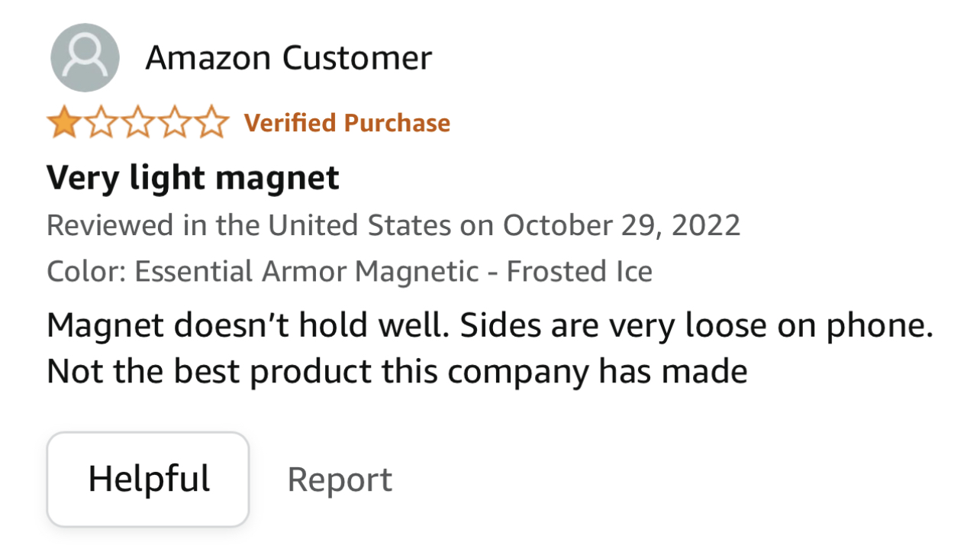The height and width of the screenshot is (552, 980).
Task: Click the fourth rating star
Action: [x=175, y=123]
